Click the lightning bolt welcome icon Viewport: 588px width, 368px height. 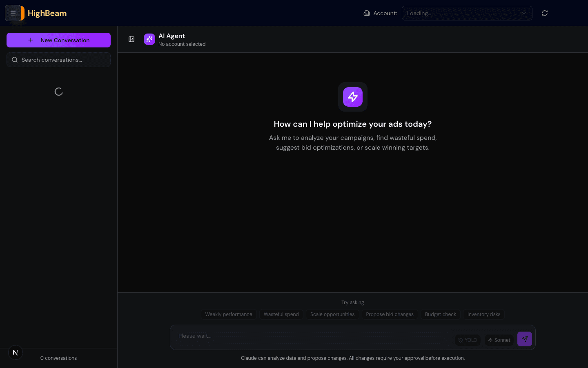pos(352,97)
